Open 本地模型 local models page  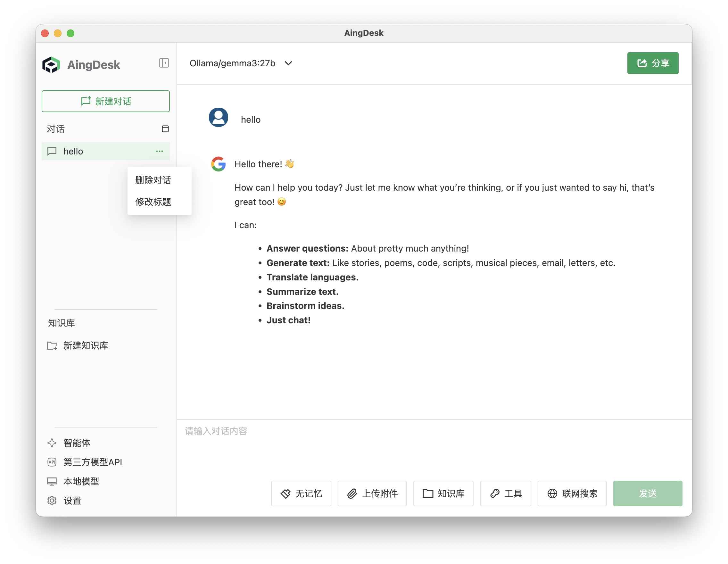coord(81,481)
